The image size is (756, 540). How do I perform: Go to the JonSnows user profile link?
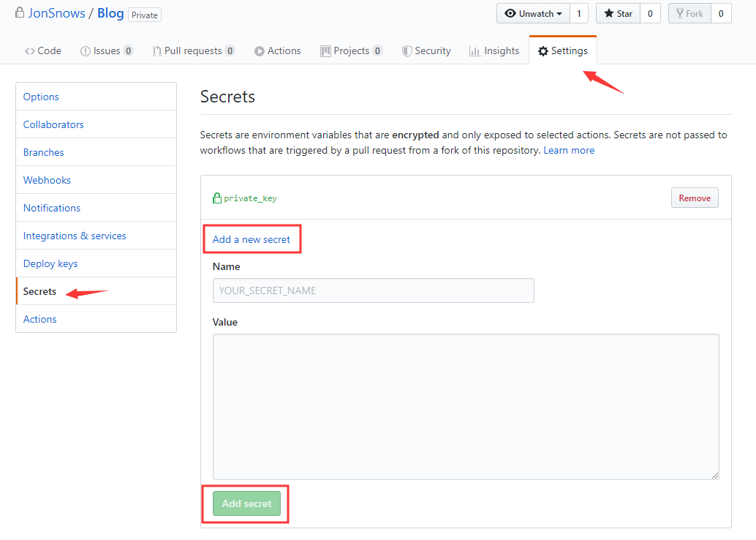pos(56,14)
